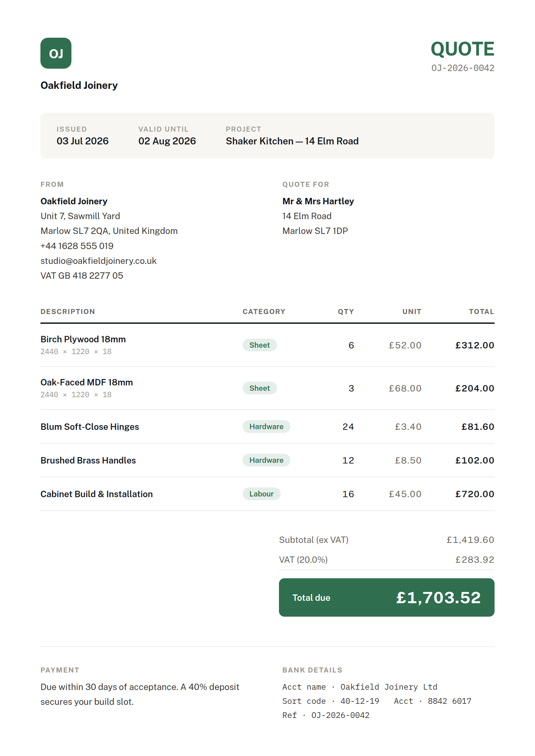The image size is (535, 756).
Task: Click sort code 40-12-19
Action: coord(360,701)
